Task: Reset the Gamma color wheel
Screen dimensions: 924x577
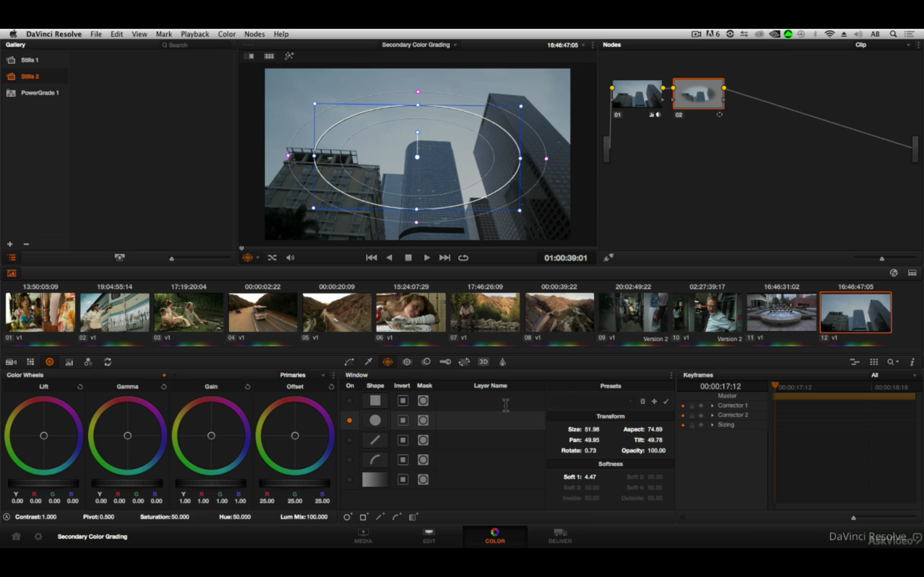Action: click(164, 387)
